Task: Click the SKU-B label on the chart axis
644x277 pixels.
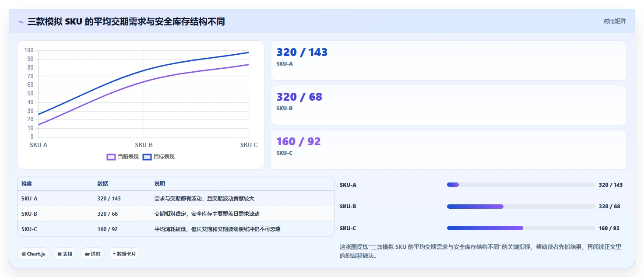Action: (x=144, y=145)
